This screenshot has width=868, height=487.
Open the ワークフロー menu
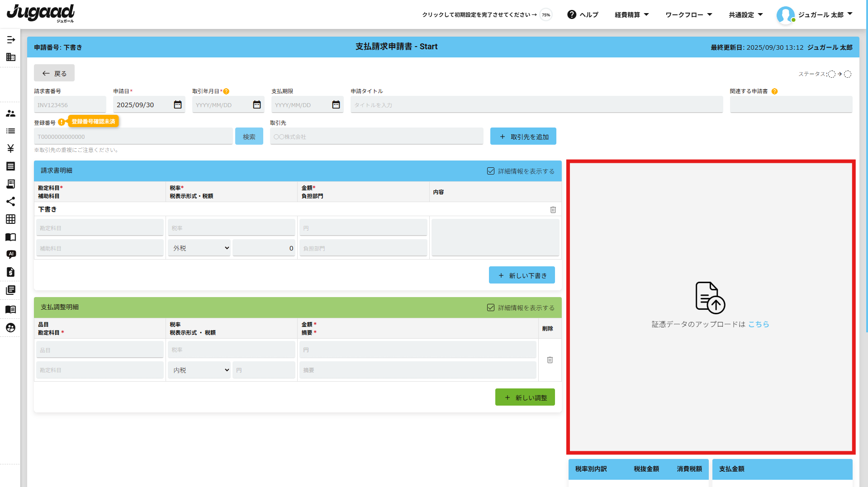click(x=688, y=15)
